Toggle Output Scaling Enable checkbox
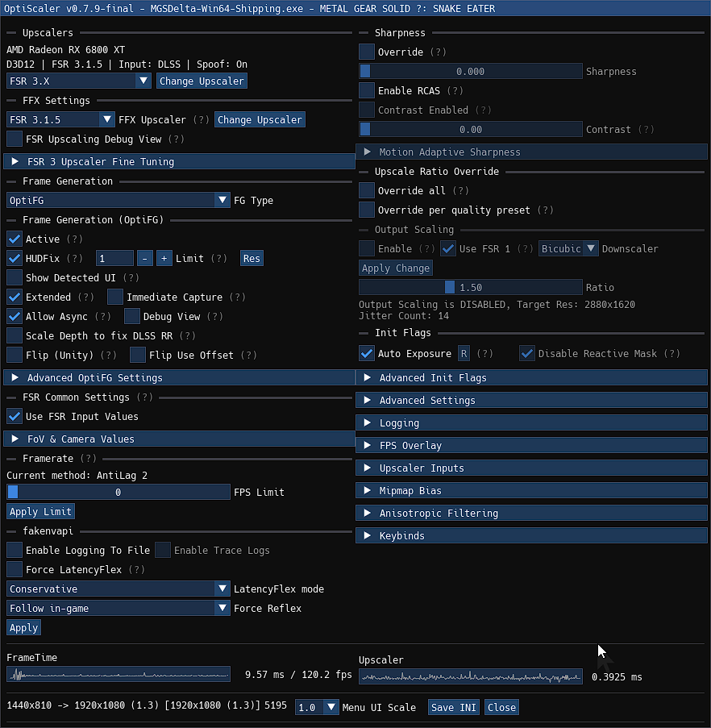 click(x=367, y=248)
